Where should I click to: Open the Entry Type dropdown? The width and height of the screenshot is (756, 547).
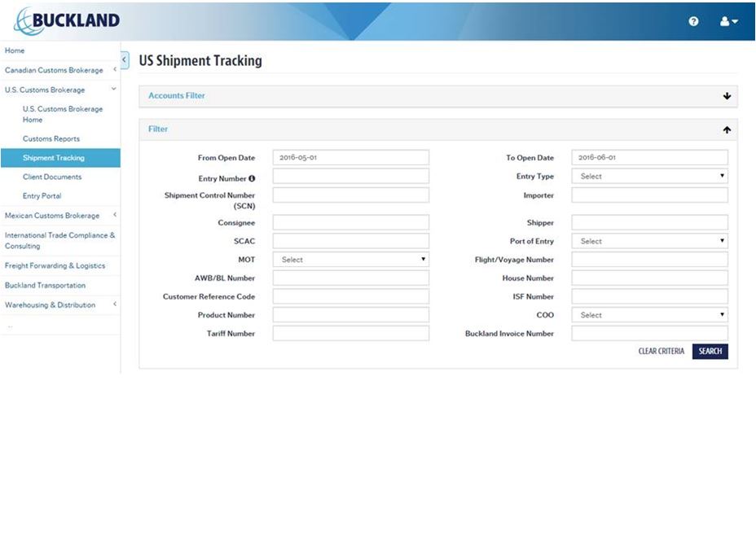tap(649, 176)
